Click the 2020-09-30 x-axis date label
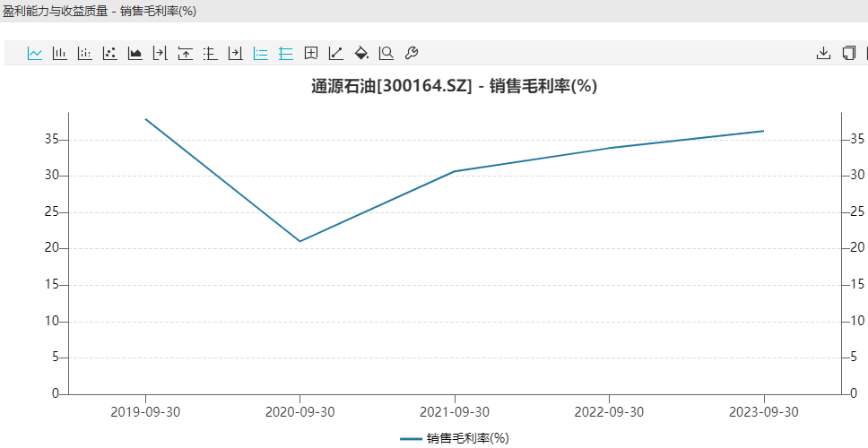Image resolution: width=868 pixels, height=448 pixels. click(x=300, y=412)
